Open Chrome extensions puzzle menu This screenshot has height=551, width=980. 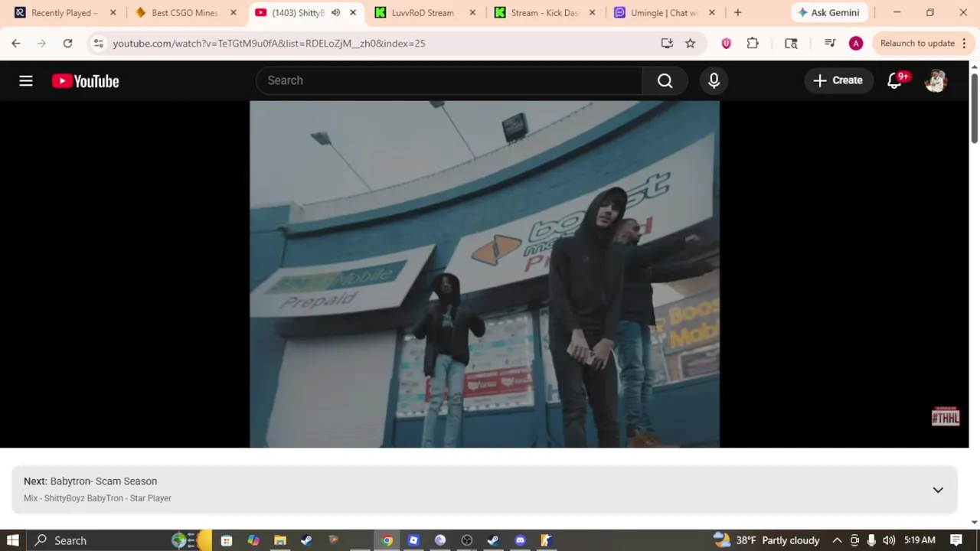click(x=753, y=44)
